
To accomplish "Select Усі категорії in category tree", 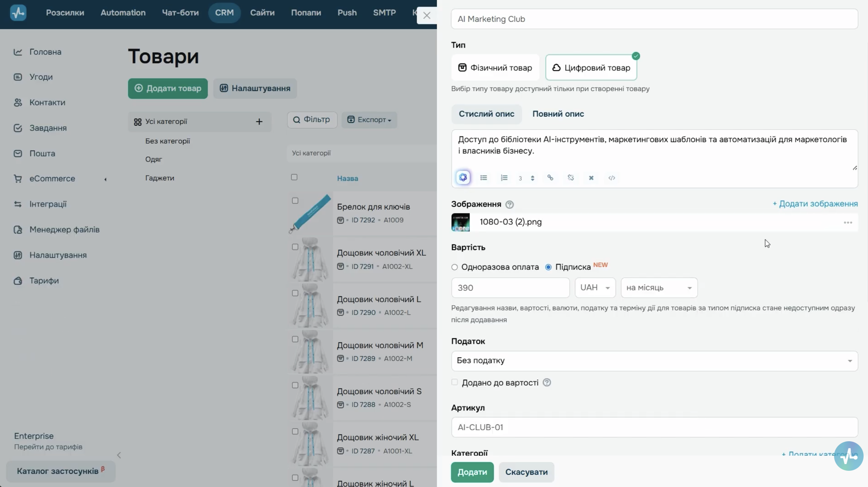I will tap(166, 122).
